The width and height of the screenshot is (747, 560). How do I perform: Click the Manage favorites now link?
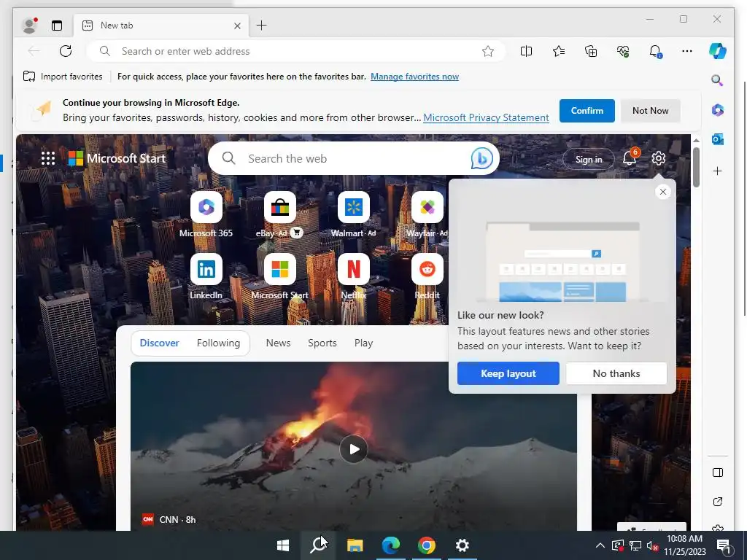coord(414,76)
